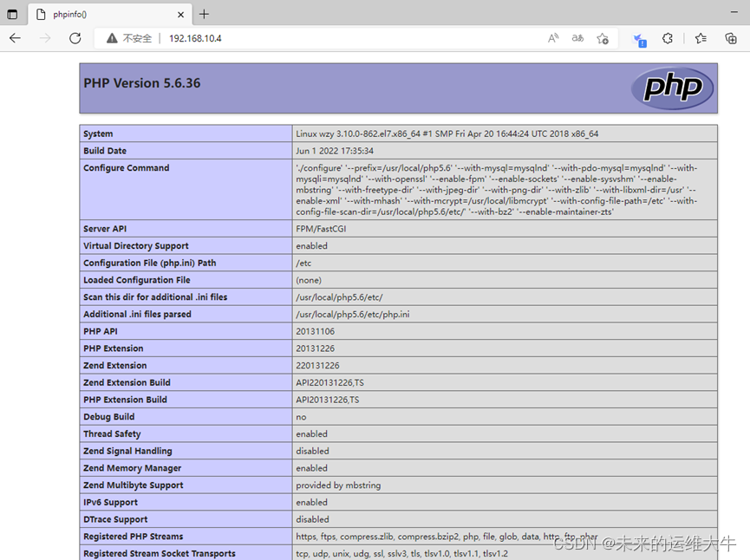Click the provided by mbstring value

coord(338,485)
